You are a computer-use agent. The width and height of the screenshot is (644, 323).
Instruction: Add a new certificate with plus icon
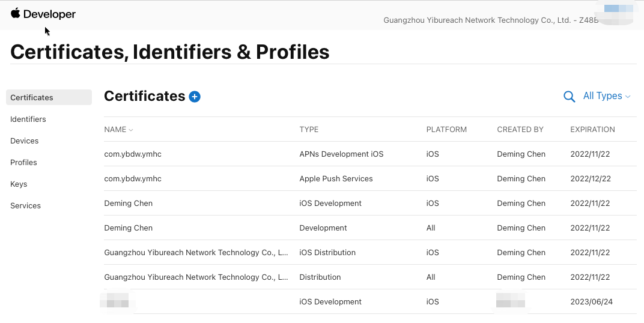(x=195, y=97)
